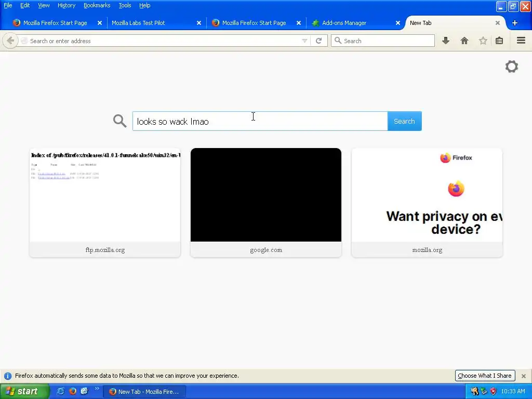
Task: Click Choose What I Share button
Action: tap(485, 376)
